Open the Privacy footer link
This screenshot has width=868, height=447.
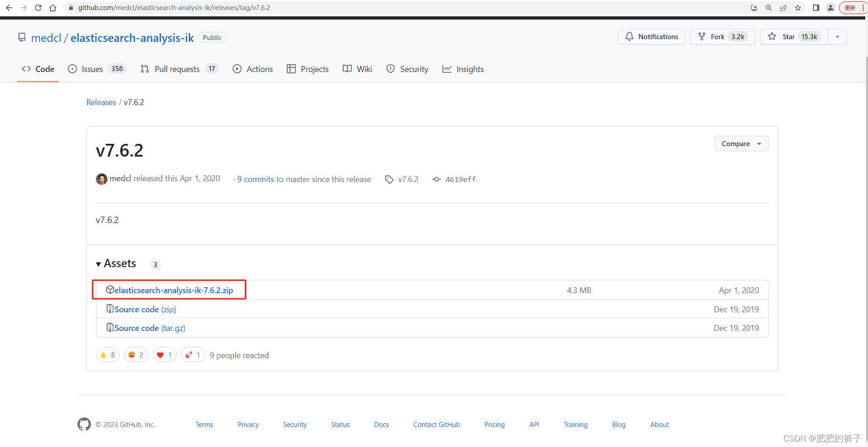coord(248,425)
